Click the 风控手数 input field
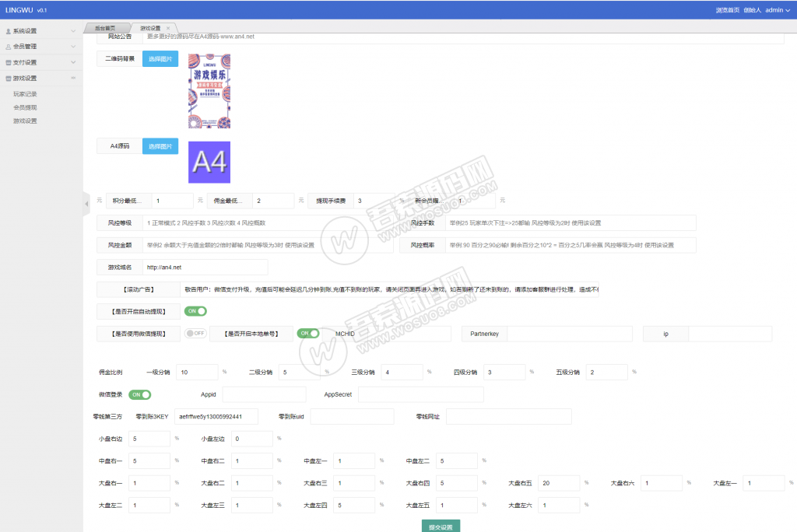 [571, 222]
